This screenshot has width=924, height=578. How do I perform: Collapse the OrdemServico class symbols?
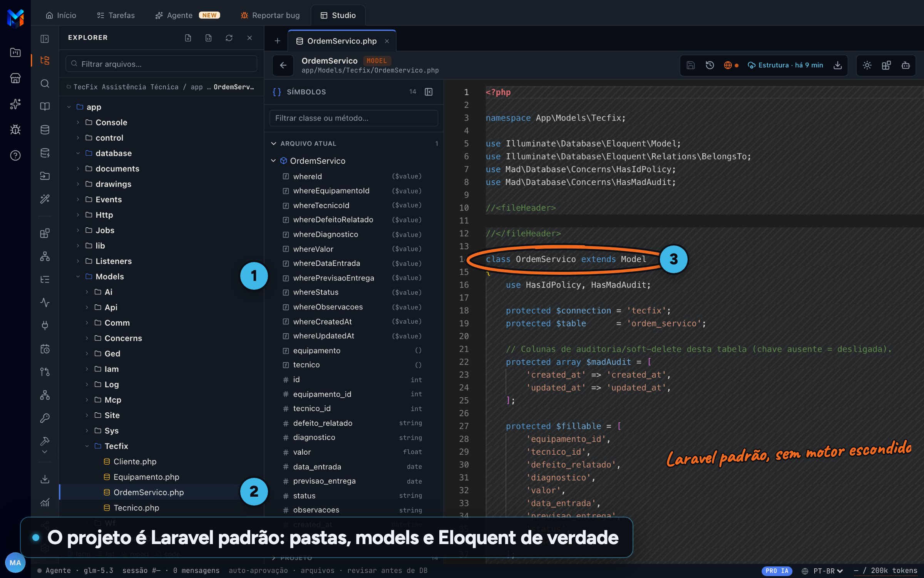point(273,161)
